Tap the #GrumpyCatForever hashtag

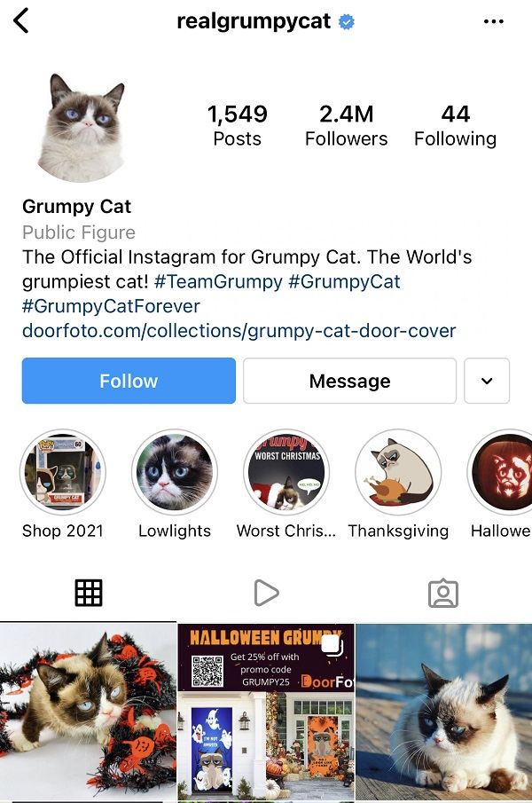111,306
